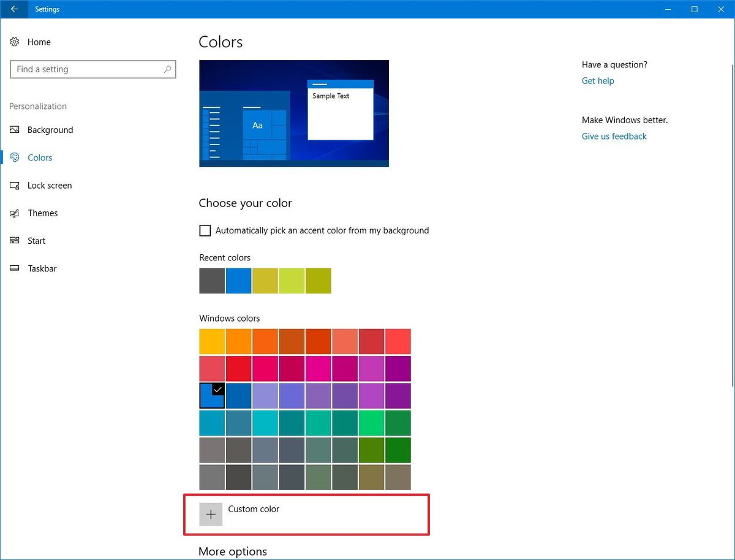Click the color preview thumbnail with Sample Text
Viewport: 735px width, 560px height.
(294, 113)
